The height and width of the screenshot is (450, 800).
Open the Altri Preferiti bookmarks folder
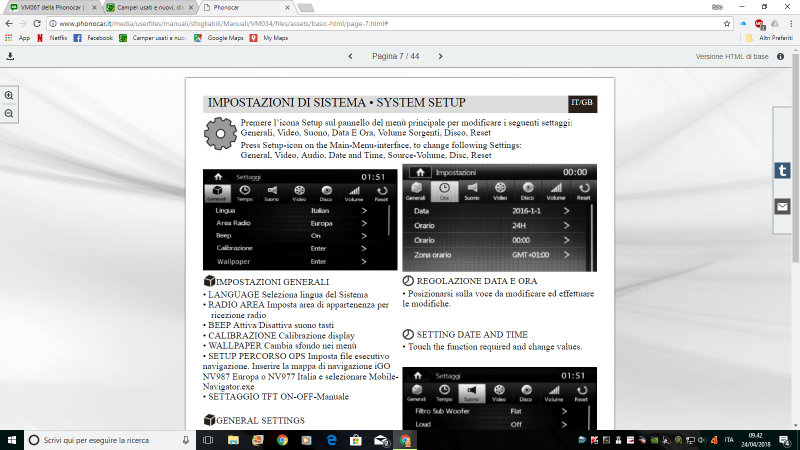770,38
